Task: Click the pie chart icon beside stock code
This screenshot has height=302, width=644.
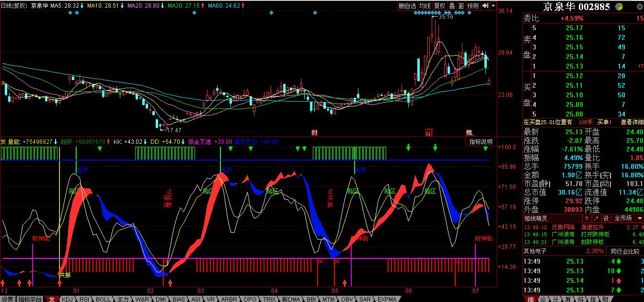Action: (619, 7)
